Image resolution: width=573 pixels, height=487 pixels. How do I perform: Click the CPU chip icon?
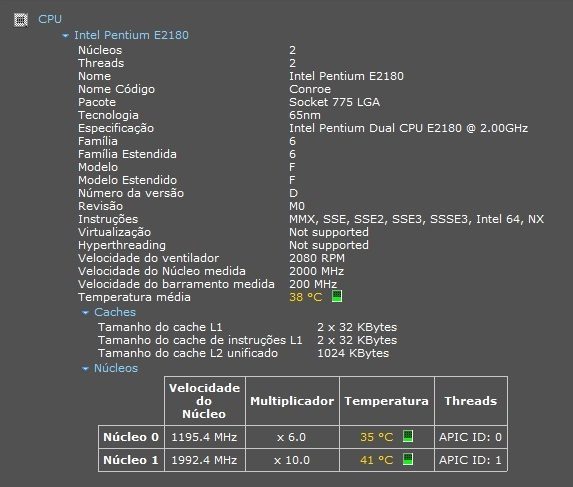[20, 20]
